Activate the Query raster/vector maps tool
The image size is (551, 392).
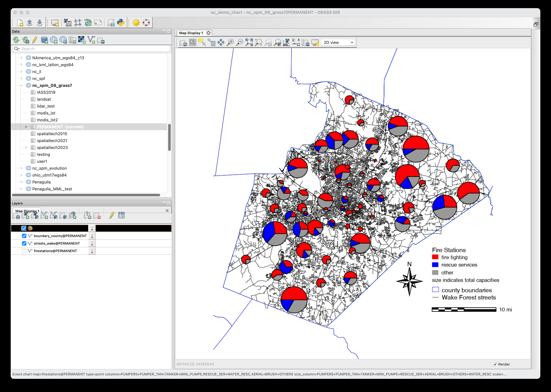point(211,42)
